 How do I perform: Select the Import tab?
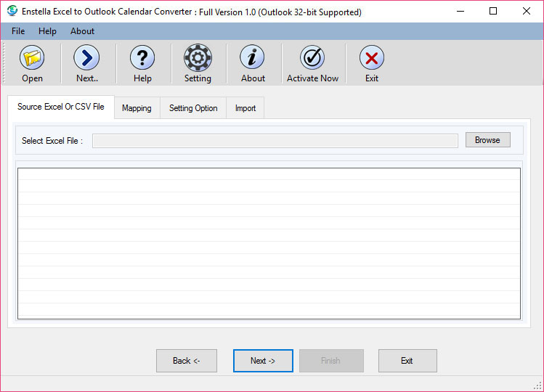pos(245,108)
